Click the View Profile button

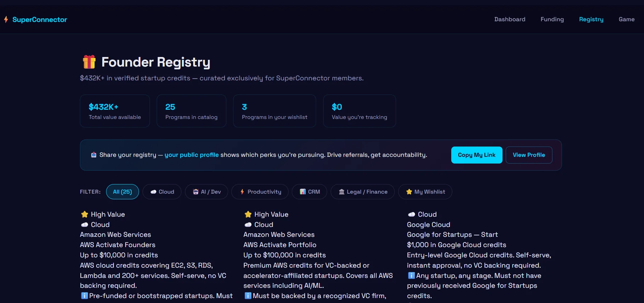coord(529,155)
